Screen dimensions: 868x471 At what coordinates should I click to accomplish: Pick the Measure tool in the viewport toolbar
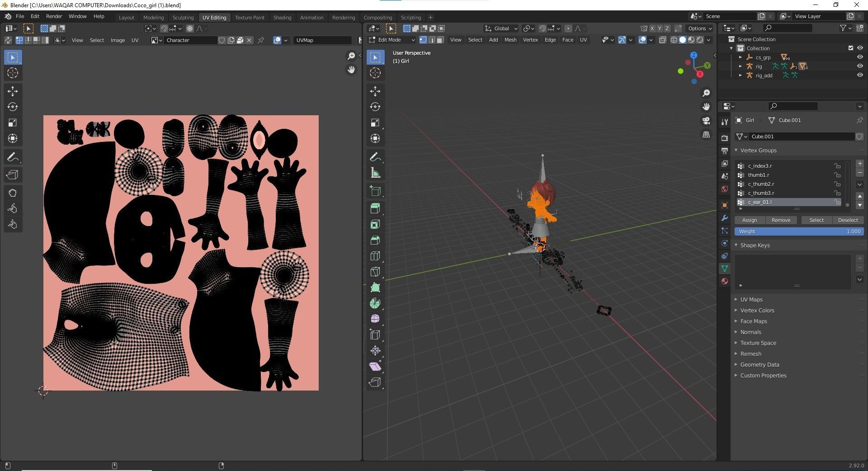tap(375, 172)
